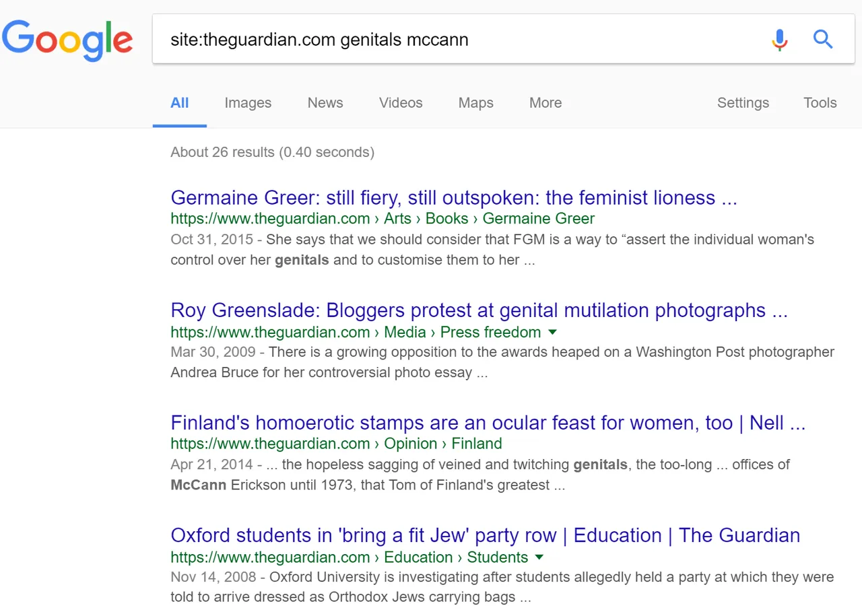Click the 'About 26 results' count text
Viewport: 862px width, 616px height.
point(272,152)
